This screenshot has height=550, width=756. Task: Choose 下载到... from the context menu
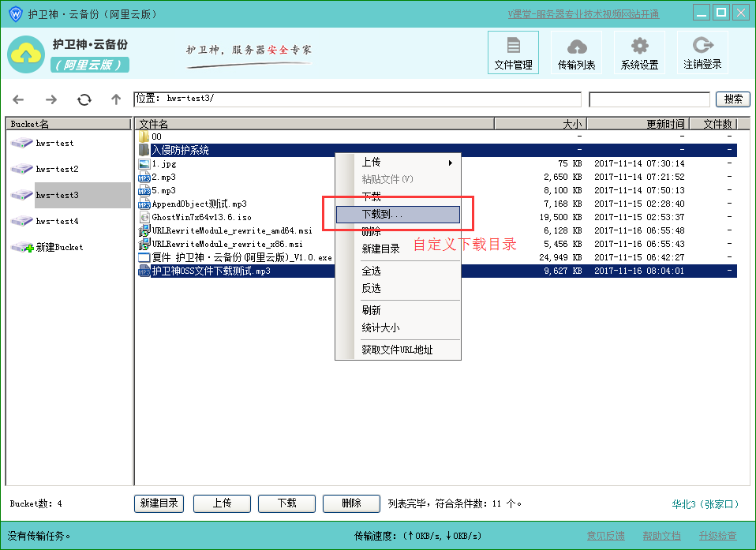(x=398, y=215)
